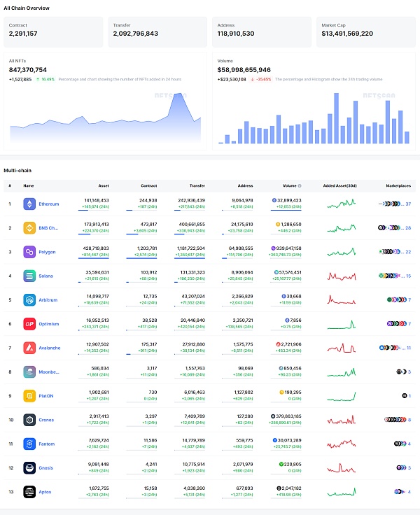Click the Volume value $58,998,655,946

[244, 70]
